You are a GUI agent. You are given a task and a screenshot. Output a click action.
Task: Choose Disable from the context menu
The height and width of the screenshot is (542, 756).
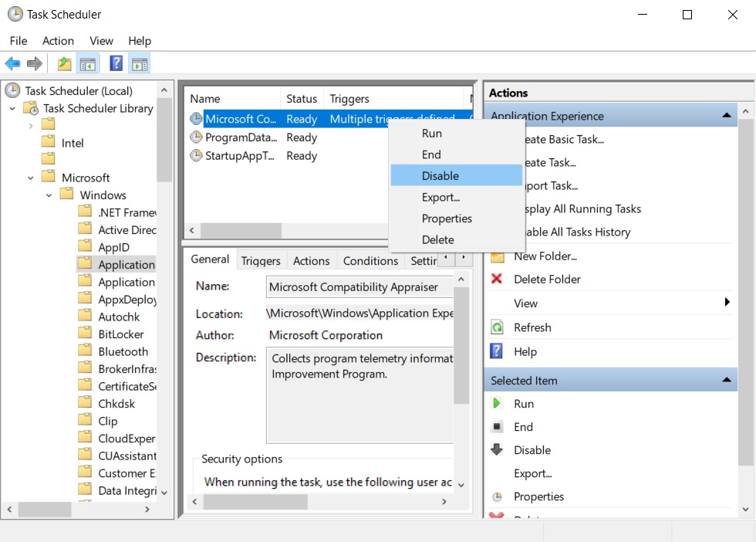[457, 176]
